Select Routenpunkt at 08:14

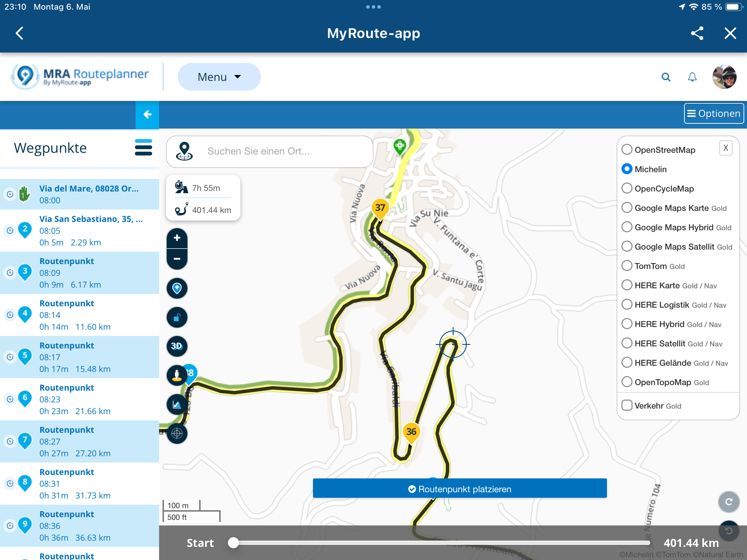click(x=80, y=315)
